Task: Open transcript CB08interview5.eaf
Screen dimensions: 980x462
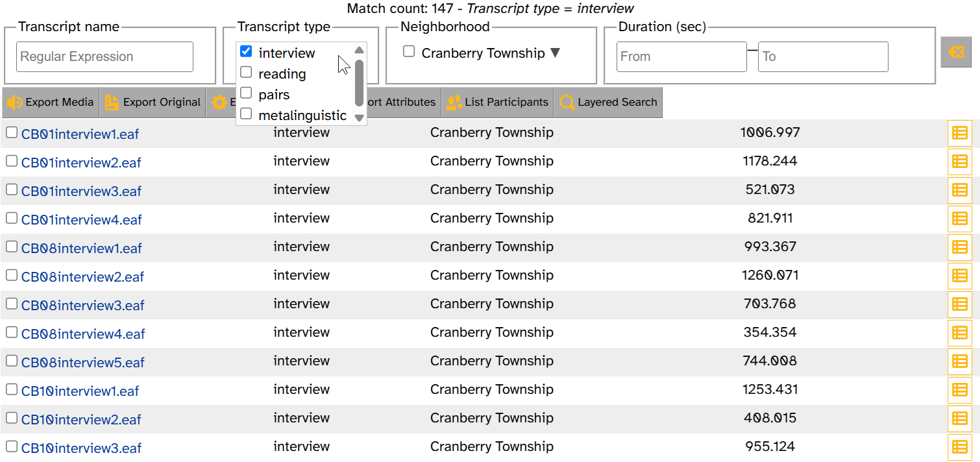Action: click(x=83, y=363)
